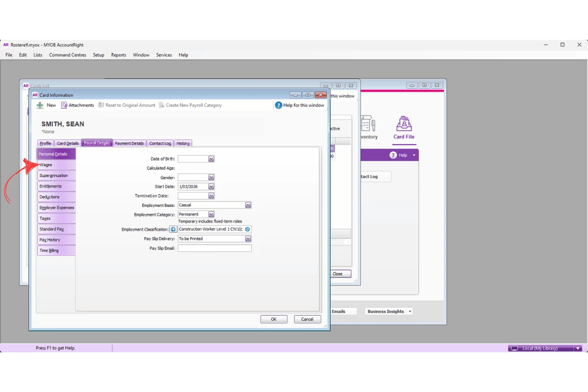Click the Employment Classification field
This screenshot has height=392, width=588.
click(x=211, y=229)
